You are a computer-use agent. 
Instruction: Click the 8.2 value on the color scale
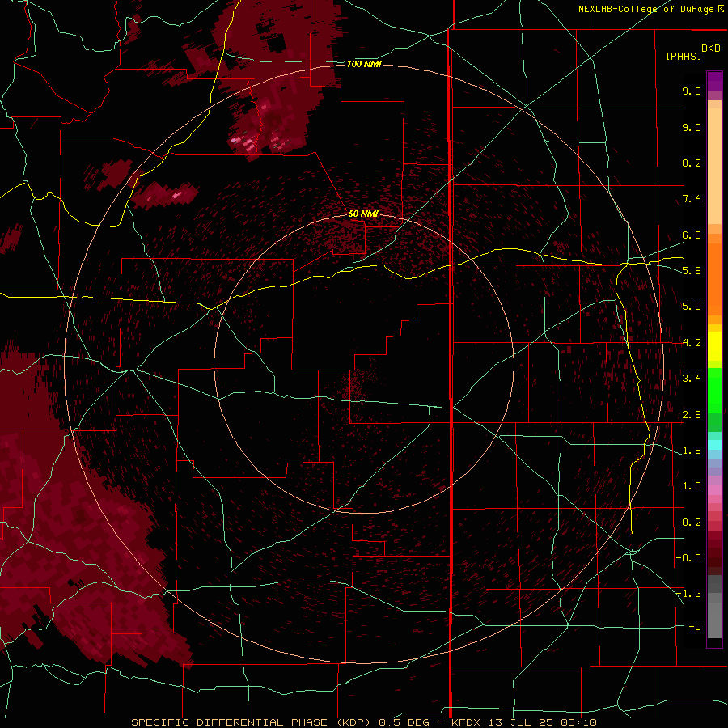pyautogui.click(x=692, y=163)
